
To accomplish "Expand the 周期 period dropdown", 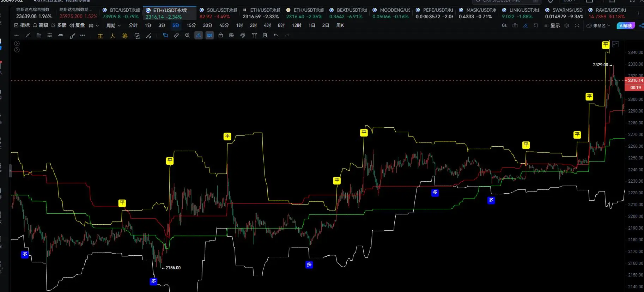I will (x=114, y=25).
